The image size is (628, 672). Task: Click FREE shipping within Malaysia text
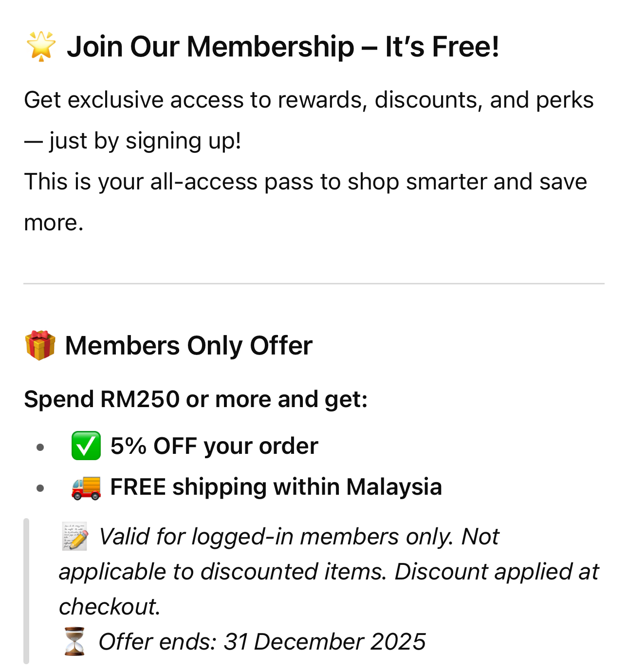pyautogui.click(x=276, y=487)
